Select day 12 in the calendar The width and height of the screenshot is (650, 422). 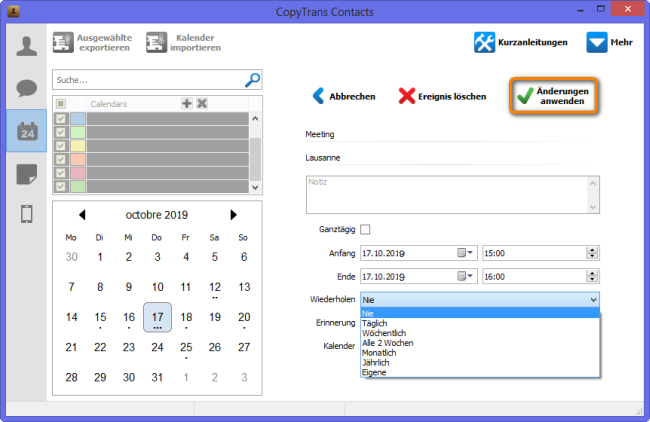[x=215, y=287]
